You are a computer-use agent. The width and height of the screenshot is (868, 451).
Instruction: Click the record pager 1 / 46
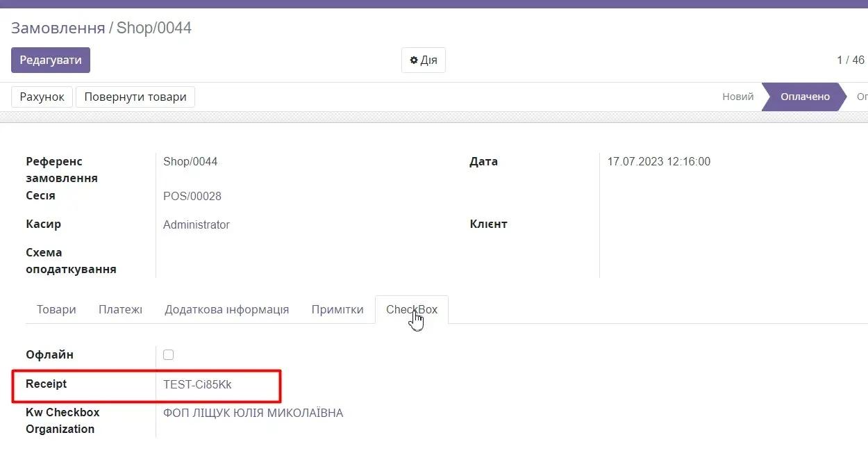coord(850,60)
